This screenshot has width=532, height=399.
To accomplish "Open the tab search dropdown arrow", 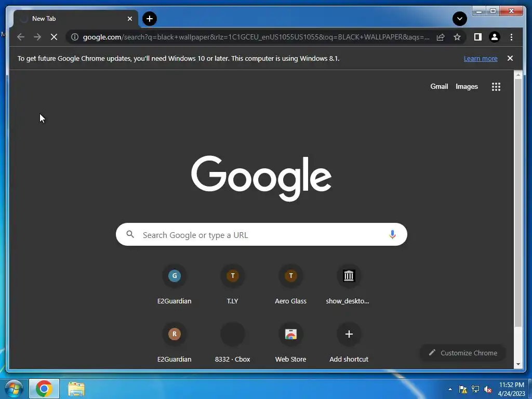I will click(x=459, y=19).
